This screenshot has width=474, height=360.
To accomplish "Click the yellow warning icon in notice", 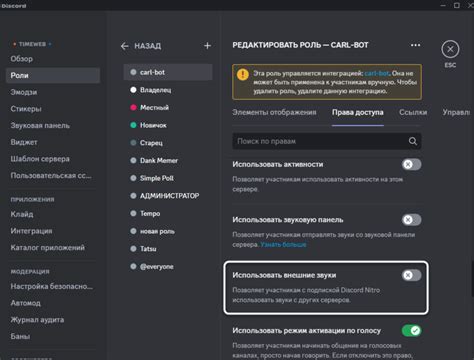I will point(243,74).
